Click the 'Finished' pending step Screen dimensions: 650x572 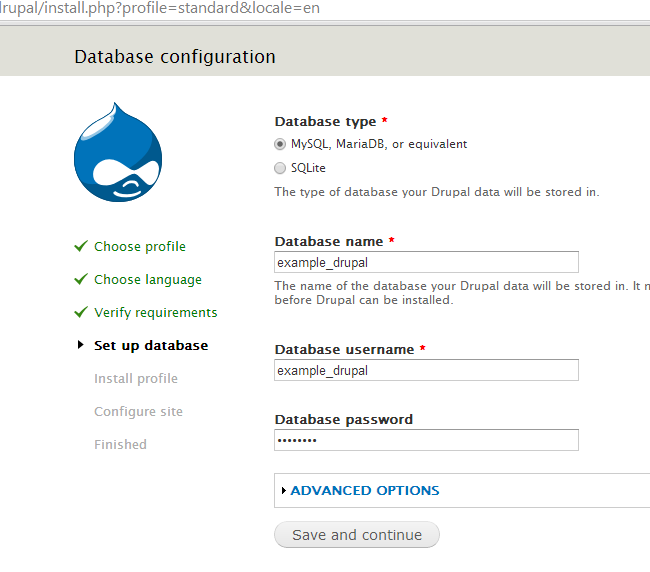[x=120, y=444]
